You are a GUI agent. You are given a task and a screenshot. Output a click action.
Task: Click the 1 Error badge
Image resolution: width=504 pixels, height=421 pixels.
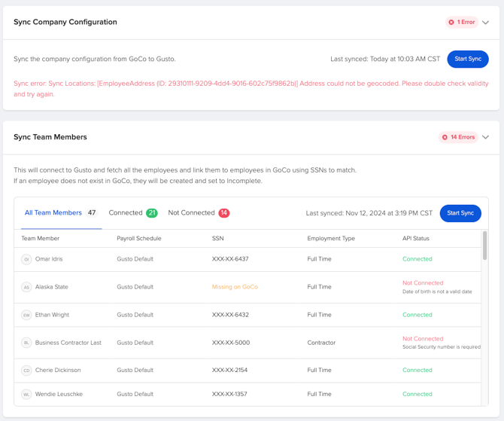(462, 22)
